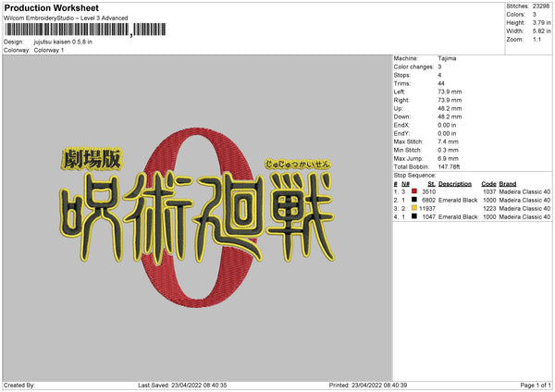Click the 'Printed: 23/04/2022 08:40:39' footer text
Image resolution: width=555 pixels, height=392 pixels.
point(368,386)
